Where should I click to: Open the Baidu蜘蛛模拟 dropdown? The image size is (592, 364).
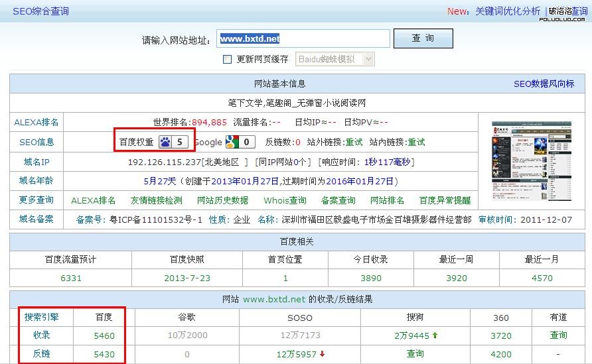(x=335, y=59)
